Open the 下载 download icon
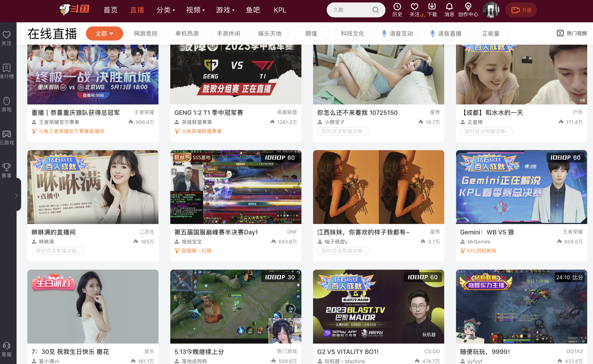 pos(432,7)
